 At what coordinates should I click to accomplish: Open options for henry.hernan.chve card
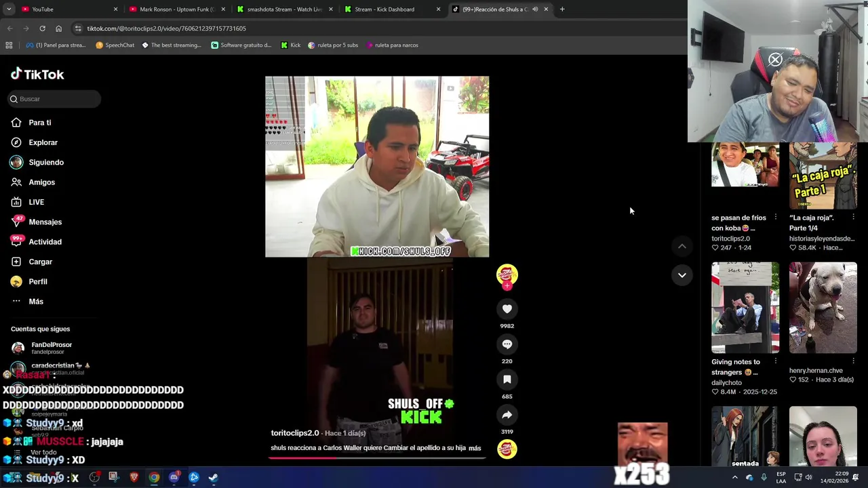click(x=853, y=361)
